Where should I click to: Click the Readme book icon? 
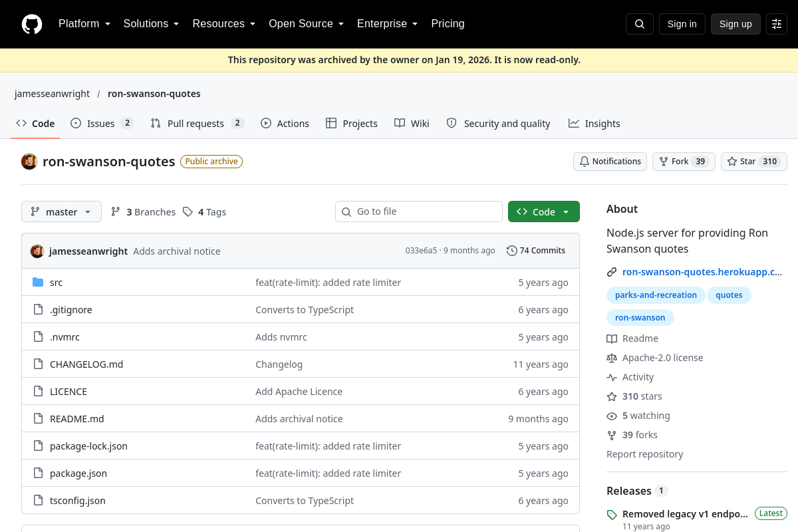[612, 338]
